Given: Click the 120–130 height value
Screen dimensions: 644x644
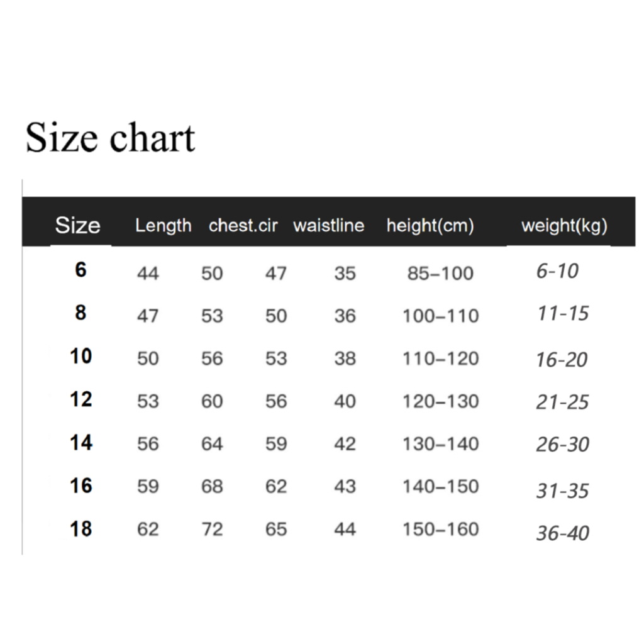Looking at the screenshot, I should [440, 401].
